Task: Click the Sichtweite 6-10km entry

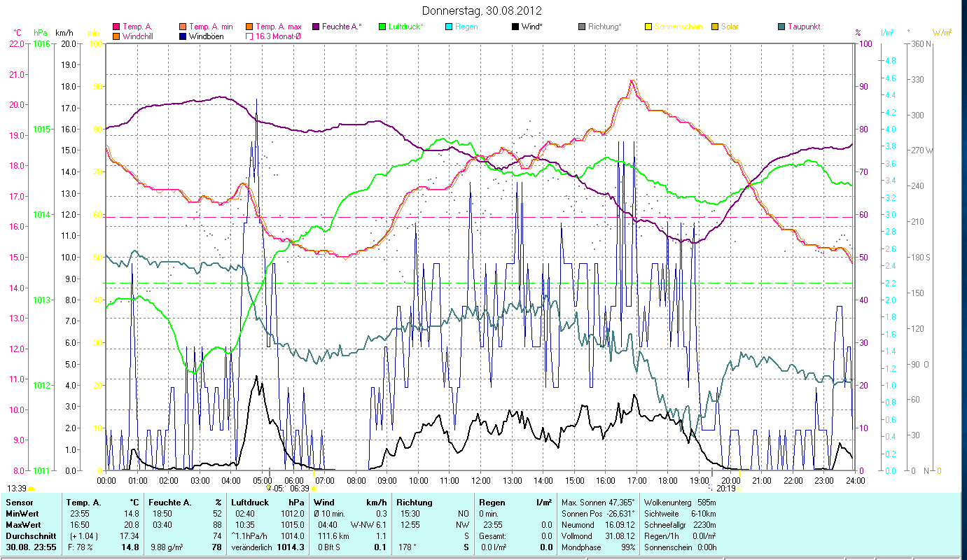Action: click(680, 514)
